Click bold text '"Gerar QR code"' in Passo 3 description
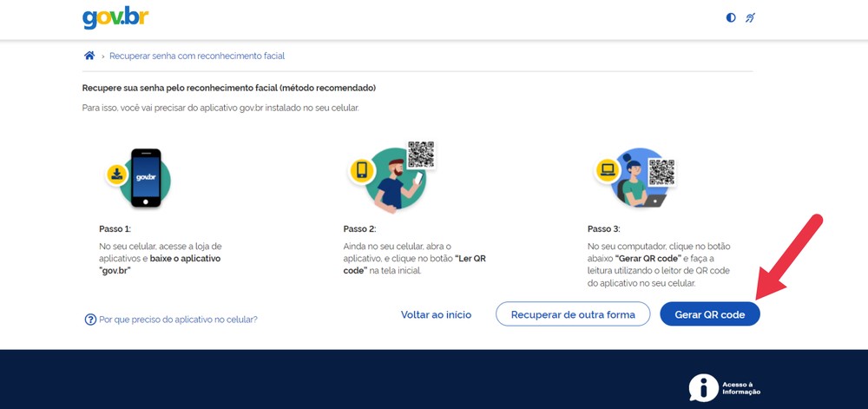The image size is (868, 409). [x=648, y=259]
